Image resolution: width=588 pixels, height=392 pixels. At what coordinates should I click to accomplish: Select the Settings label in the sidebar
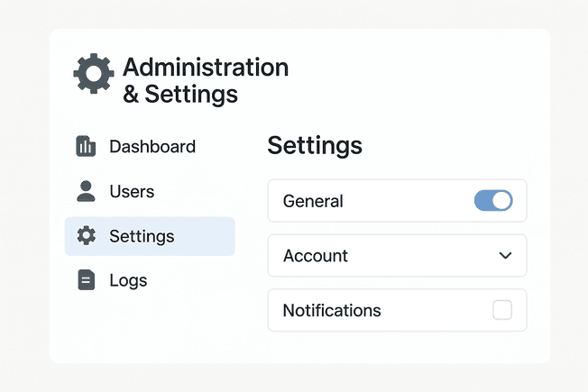click(142, 237)
